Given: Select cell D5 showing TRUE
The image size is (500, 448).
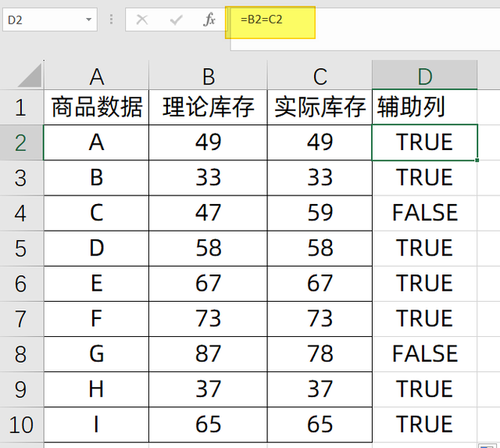Looking at the screenshot, I should tap(425, 249).
